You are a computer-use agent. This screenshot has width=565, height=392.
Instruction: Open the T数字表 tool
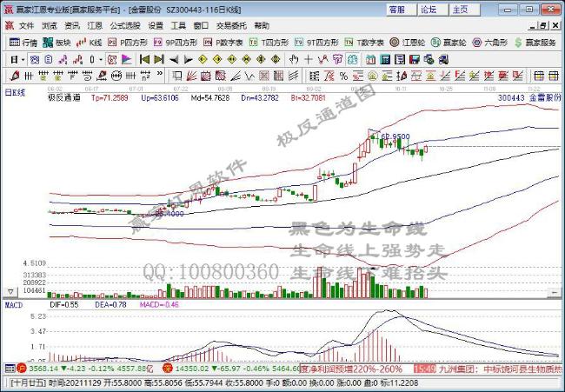click(x=364, y=43)
